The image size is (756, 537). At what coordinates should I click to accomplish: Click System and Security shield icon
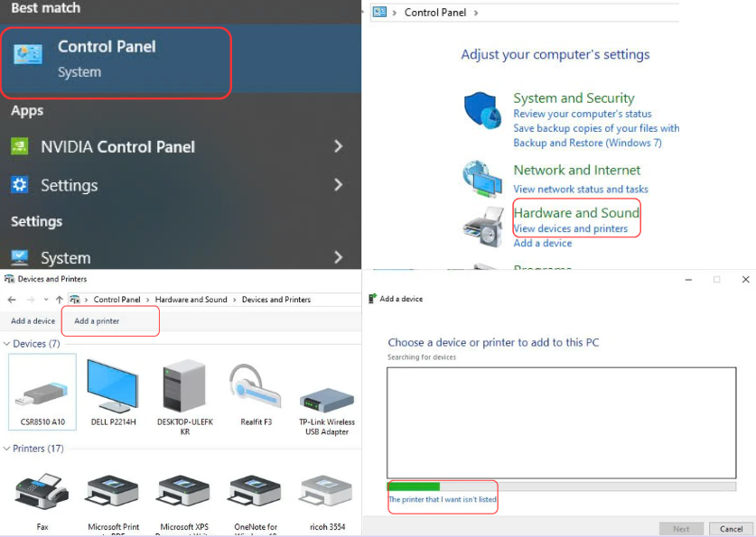coord(482,111)
